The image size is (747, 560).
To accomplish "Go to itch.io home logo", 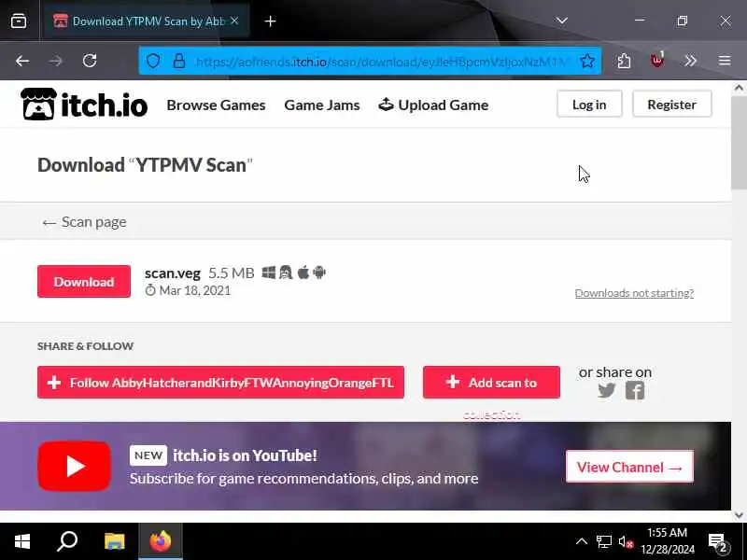I will [84, 105].
